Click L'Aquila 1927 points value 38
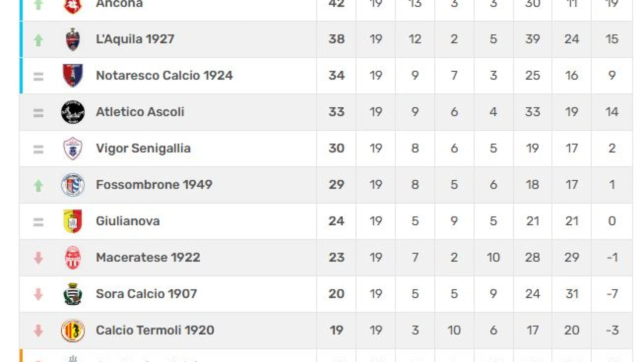The image size is (644, 362). pyautogui.click(x=336, y=39)
